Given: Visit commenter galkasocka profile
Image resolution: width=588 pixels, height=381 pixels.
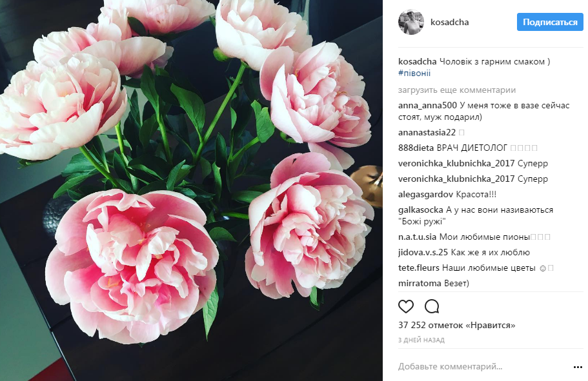Looking at the screenshot, I should [421, 210].
